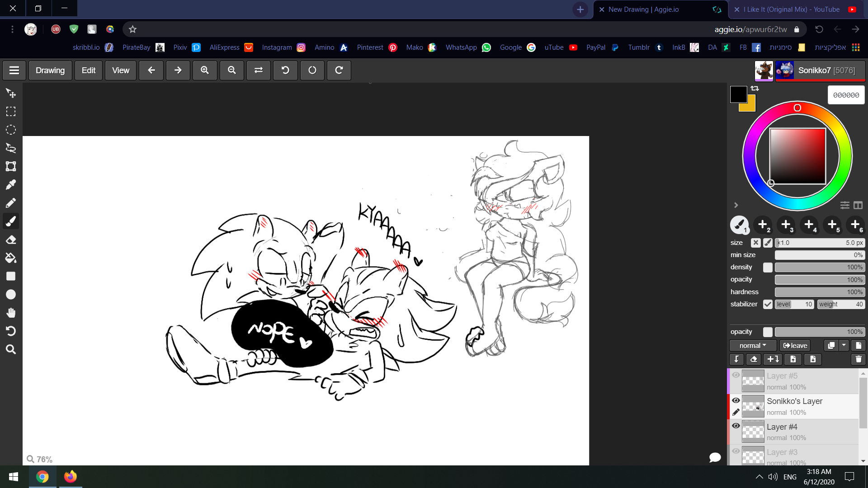Open the normal blend mode dropdown
Image resolution: width=868 pixels, height=488 pixels.
click(x=753, y=346)
